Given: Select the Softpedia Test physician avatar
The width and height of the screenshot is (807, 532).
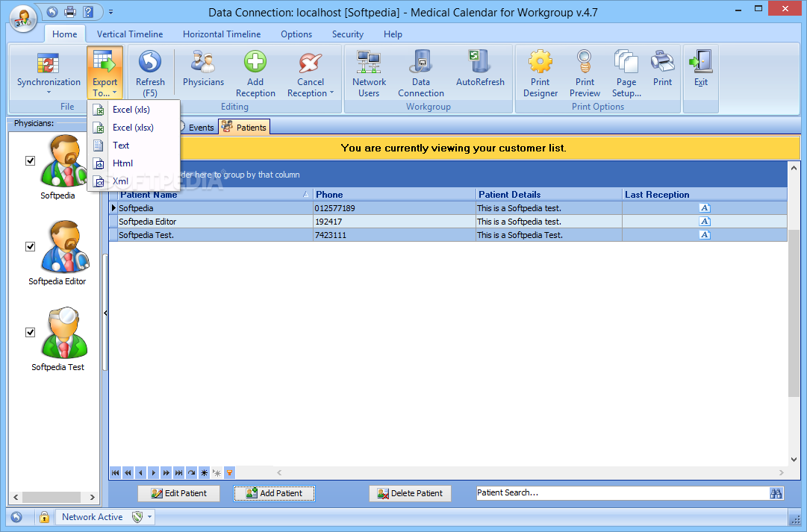Looking at the screenshot, I should tap(64, 332).
